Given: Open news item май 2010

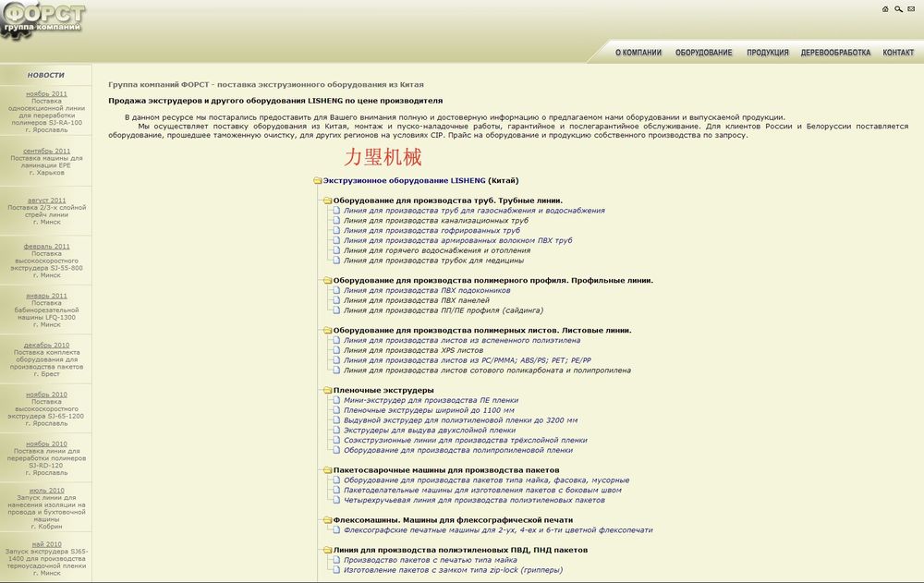Looking at the screenshot, I should [x=46, y=545].
